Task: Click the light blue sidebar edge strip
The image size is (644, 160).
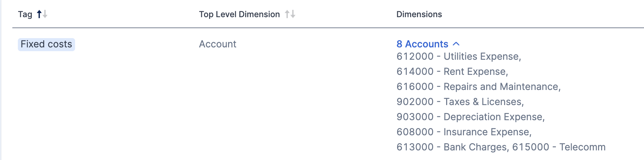Action: coord(1,80)
